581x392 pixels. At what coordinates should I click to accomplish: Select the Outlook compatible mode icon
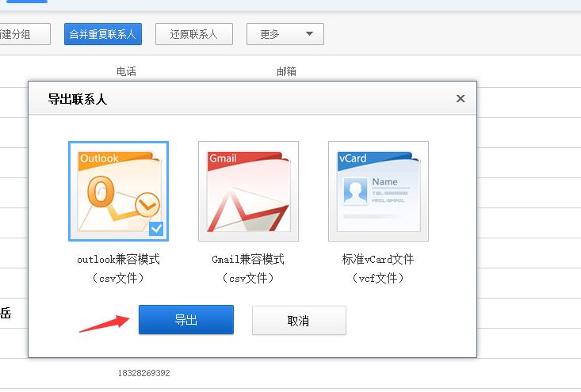(x=119, y=191)
